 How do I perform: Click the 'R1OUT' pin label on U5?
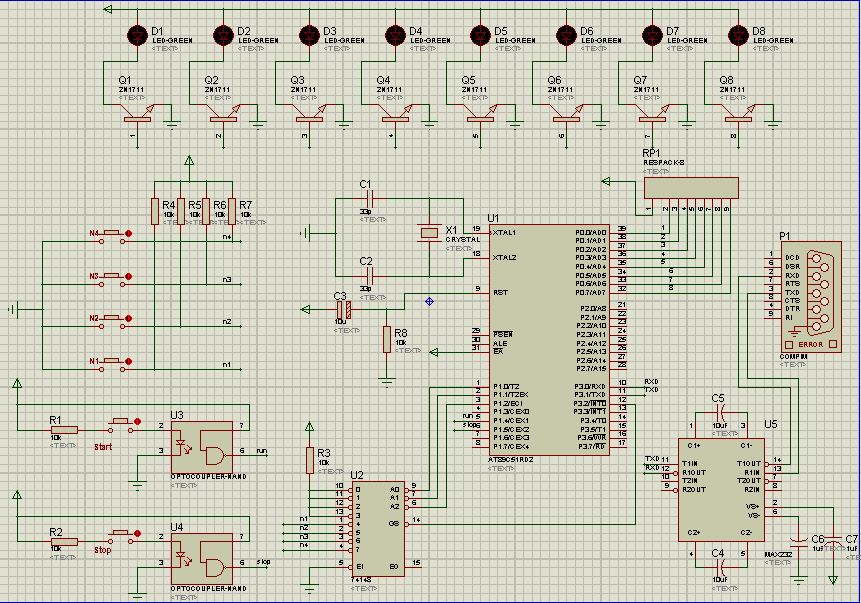(x=694, y=472)
